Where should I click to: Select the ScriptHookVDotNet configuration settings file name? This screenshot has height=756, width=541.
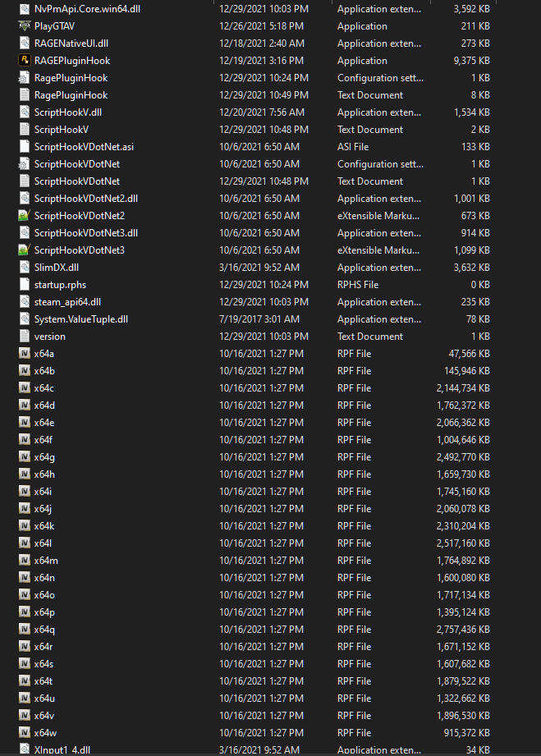77,164
